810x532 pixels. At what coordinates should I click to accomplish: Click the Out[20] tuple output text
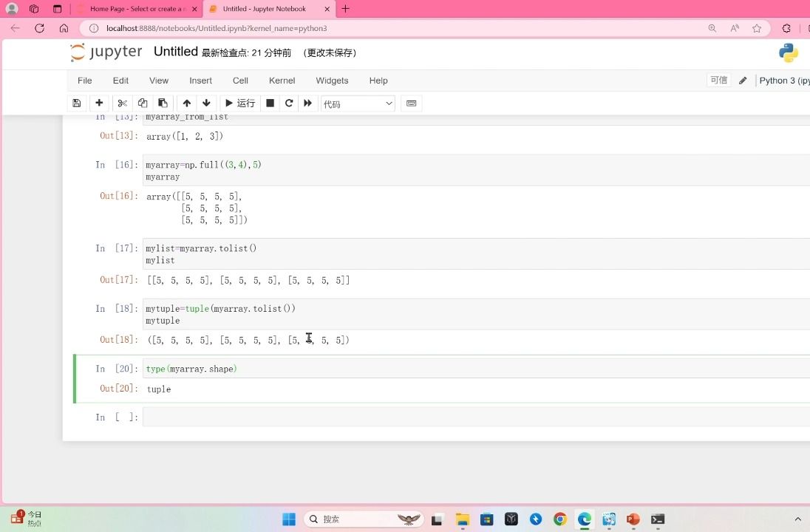point(159,389)
